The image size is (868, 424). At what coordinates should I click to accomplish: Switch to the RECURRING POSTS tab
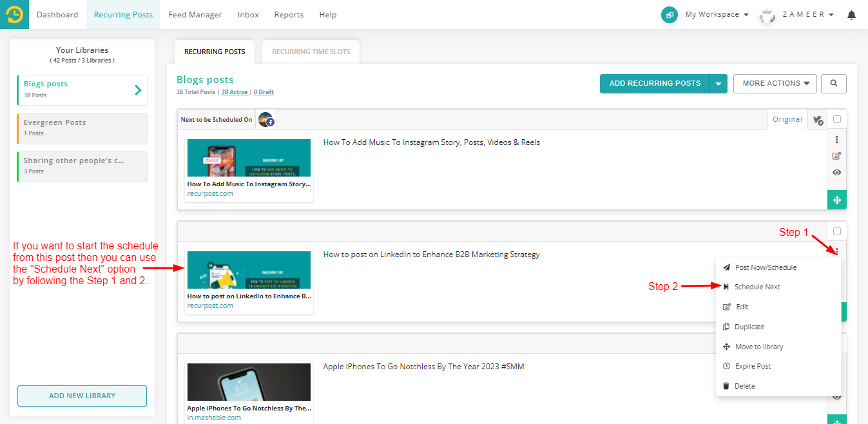(x=215, y=52)
